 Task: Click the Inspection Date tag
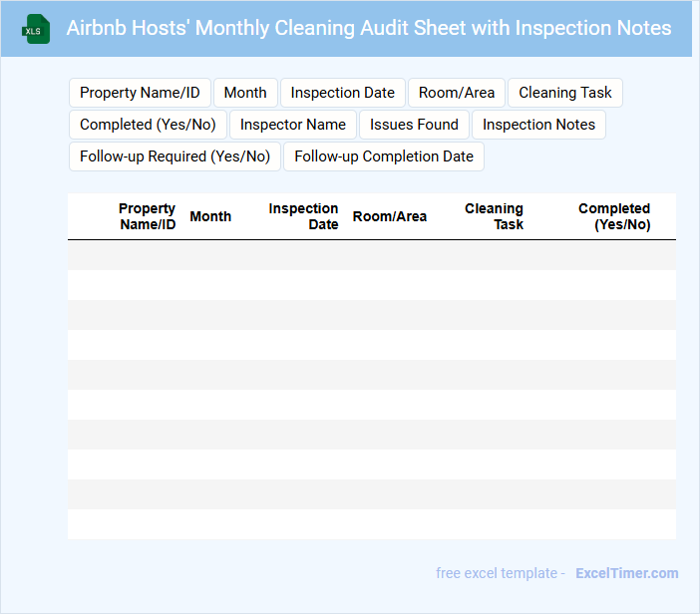tap(343, 93)
